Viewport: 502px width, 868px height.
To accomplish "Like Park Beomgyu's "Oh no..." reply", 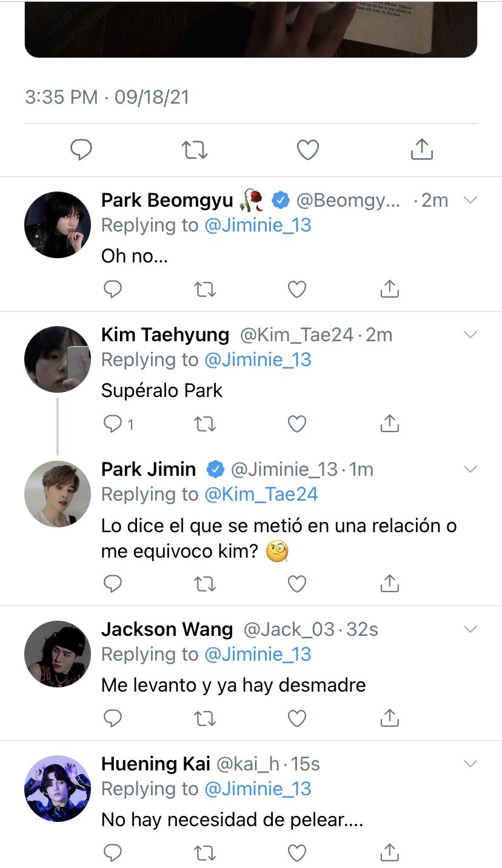I will pos(296,290).
